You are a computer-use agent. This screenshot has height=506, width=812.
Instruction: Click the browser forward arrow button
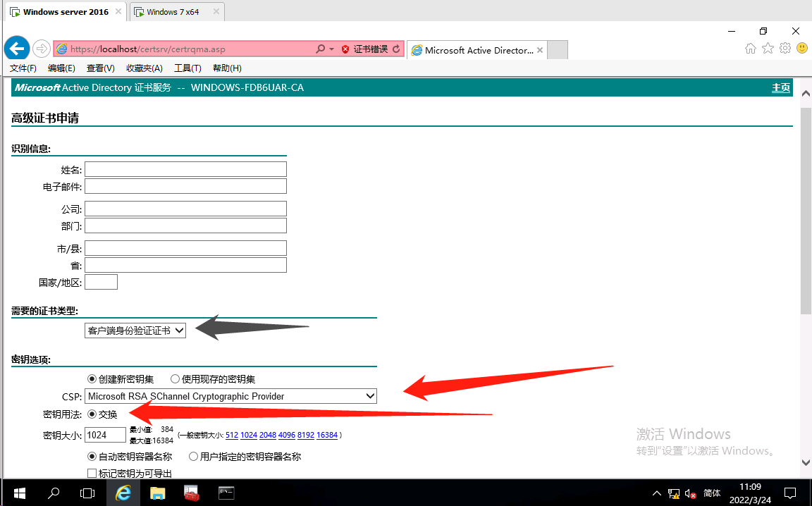tap(41, 49)
